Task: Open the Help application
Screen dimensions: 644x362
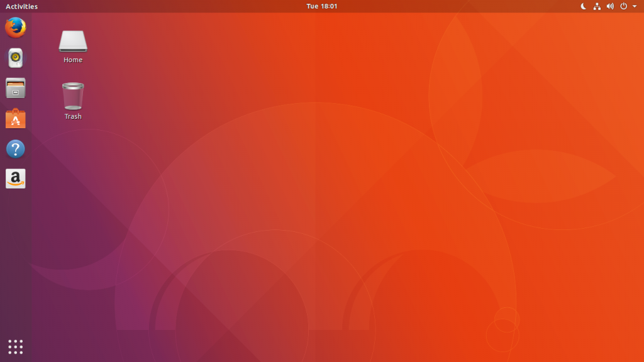Action: (15, 149)
